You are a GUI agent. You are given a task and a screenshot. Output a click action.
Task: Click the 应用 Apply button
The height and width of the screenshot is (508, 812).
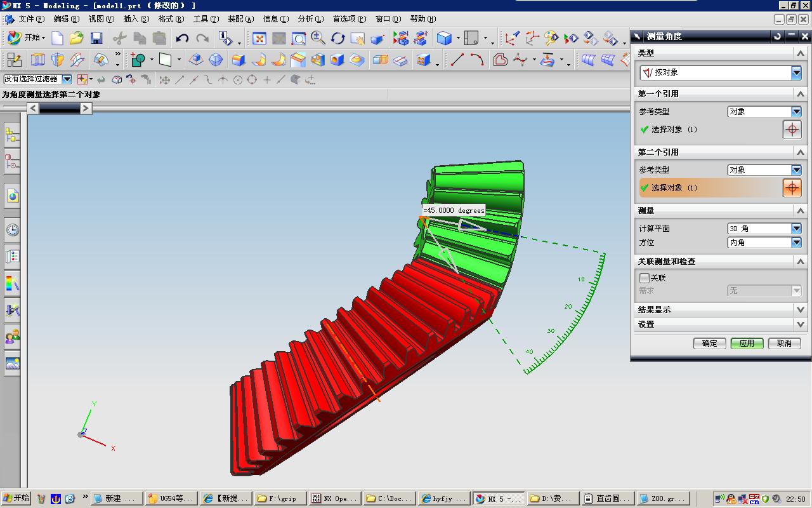(747, 344)
